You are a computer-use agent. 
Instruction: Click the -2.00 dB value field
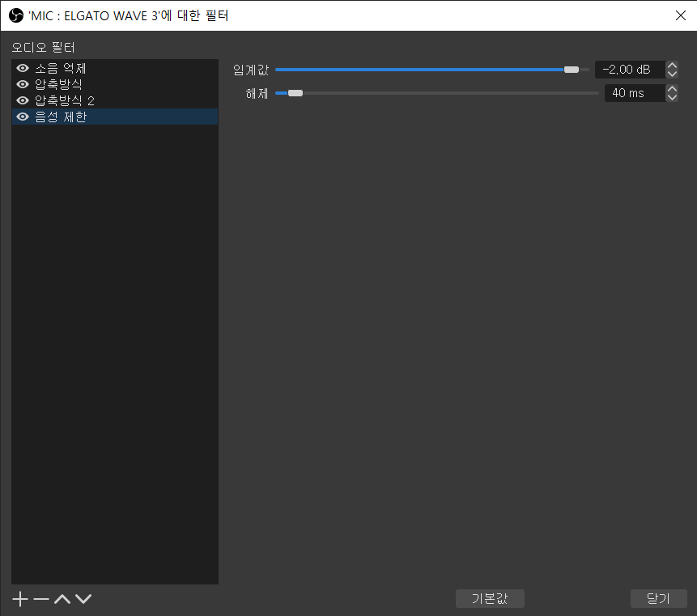point(630,70)
